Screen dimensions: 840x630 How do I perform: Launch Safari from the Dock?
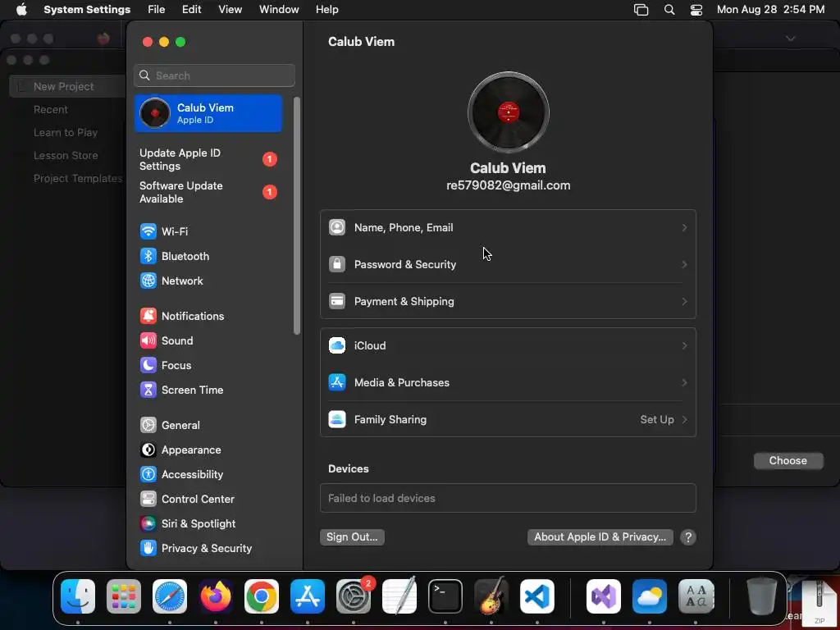170,596
